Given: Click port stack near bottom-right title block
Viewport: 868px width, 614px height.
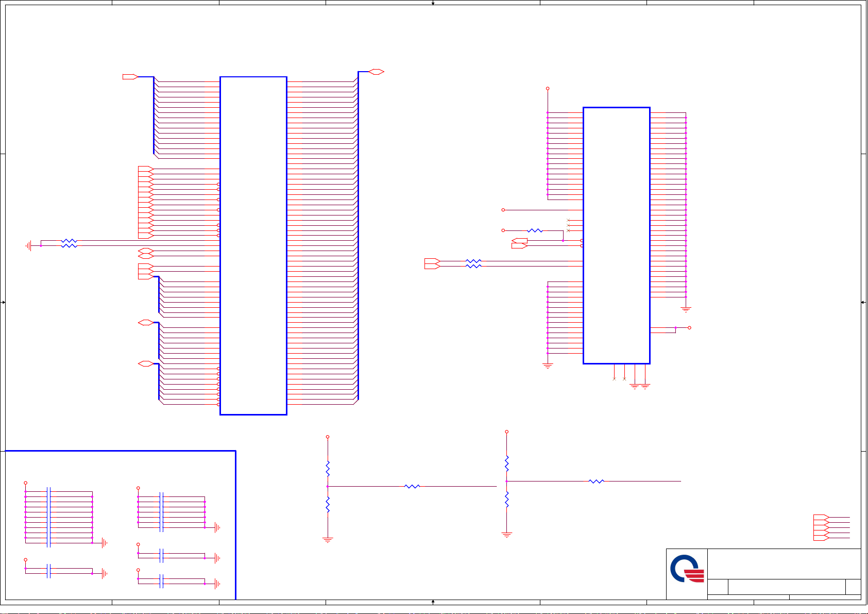Looking at the screenshot, I should point(821,527).
